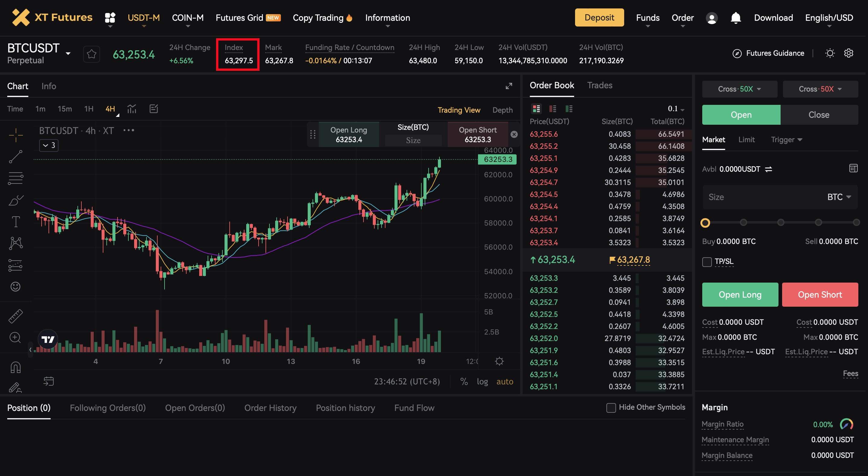This screenshot has width=868, height=476.
Task: Toggle light theme sun icon
Action: tap(830, 53)
